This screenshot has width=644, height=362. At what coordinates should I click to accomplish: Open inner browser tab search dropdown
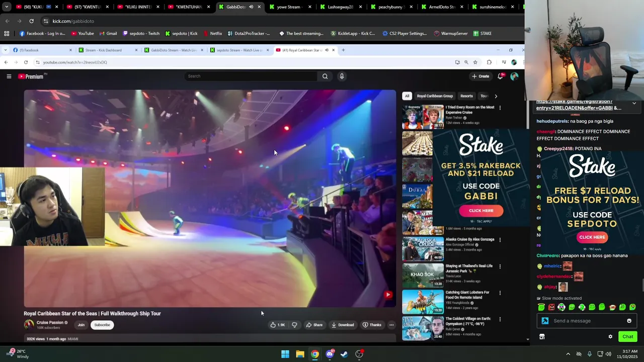[5, 50]
